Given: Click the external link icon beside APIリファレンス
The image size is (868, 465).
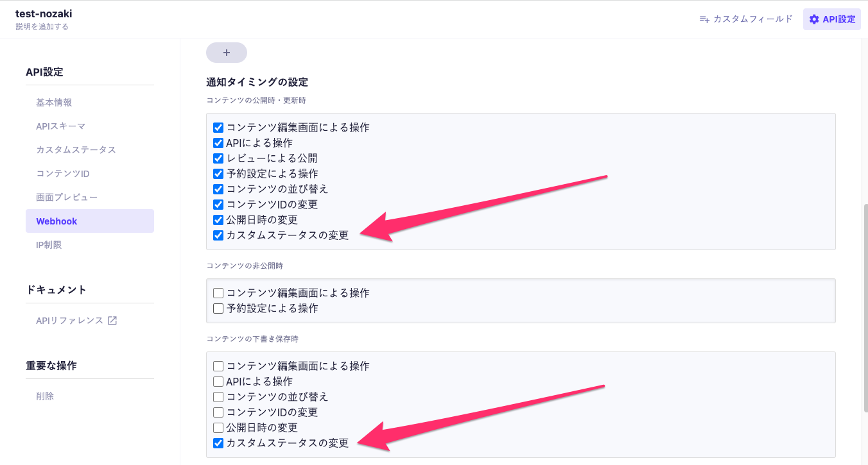Looking at the screenshot, I should coord(112,321).
